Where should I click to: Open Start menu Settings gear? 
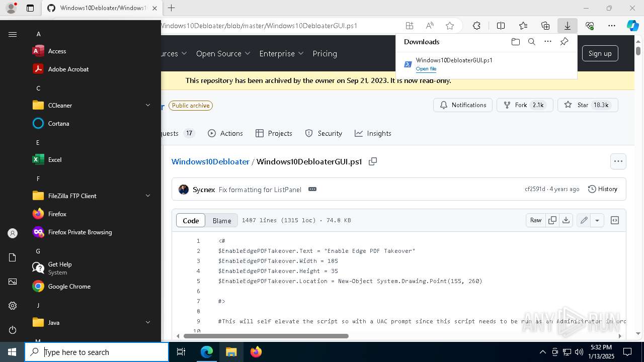coord(13,306)
